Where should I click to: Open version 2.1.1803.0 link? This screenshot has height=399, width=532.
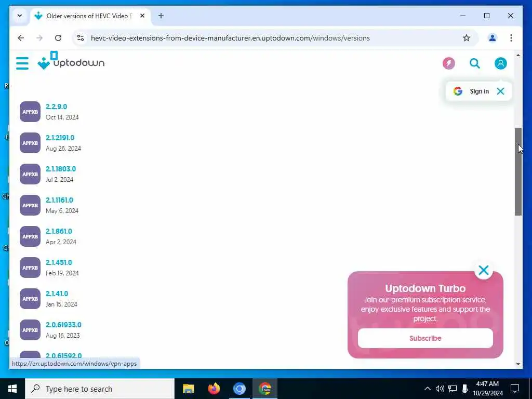(61, 169)
